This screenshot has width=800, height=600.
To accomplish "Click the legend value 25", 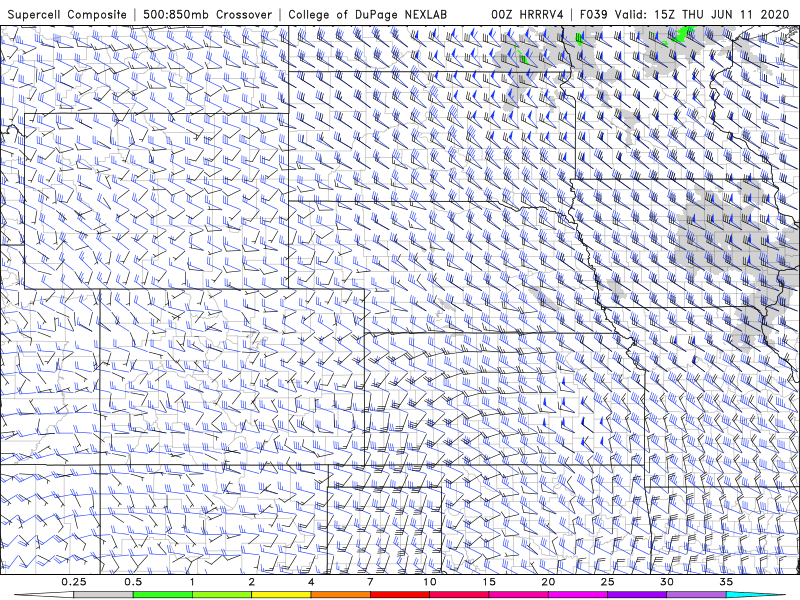I will click(x=607, y=582).
